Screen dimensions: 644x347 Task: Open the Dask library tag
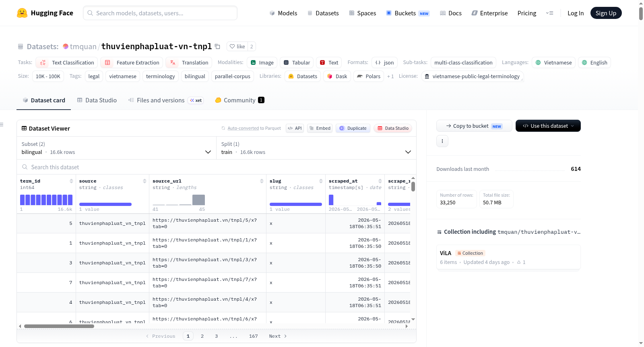[x=337, y=76]
